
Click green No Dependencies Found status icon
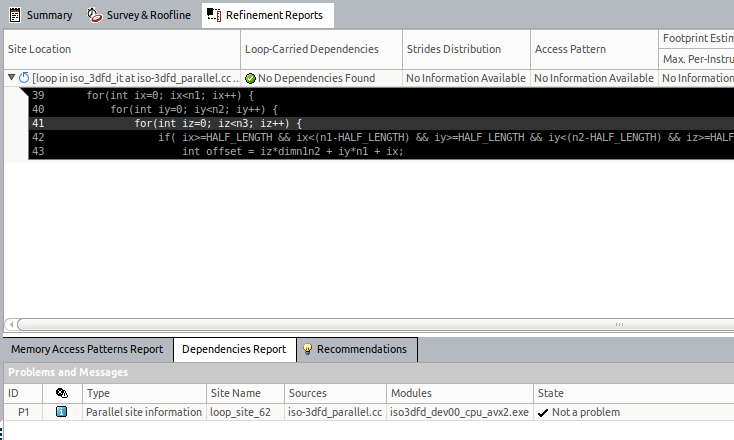click(x=250, y=78)
